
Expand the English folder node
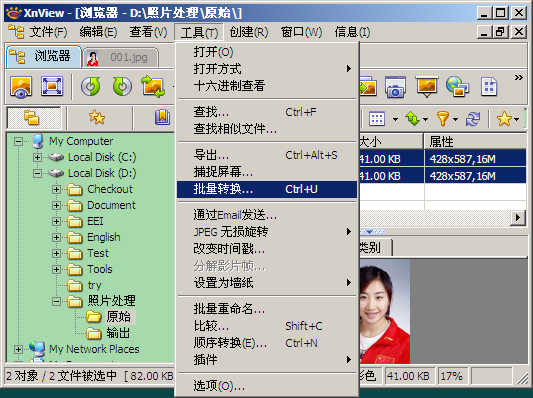coord(56,237)
